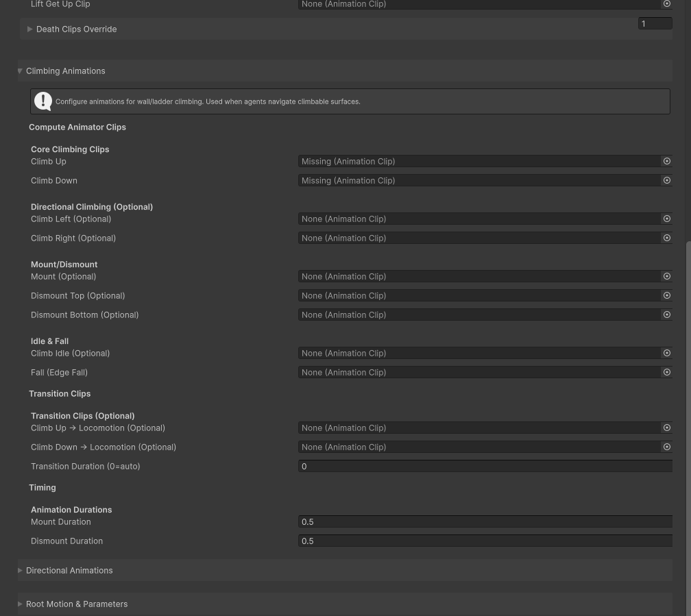
Task: Open clip picker for Fall (Edge Fall)
Action: point(666,372)
